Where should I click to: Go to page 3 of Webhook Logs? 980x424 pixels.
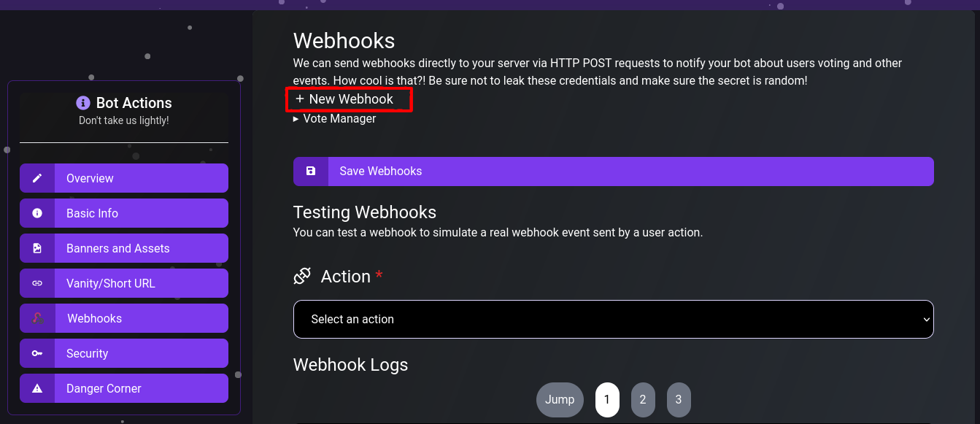pos(679,399)
